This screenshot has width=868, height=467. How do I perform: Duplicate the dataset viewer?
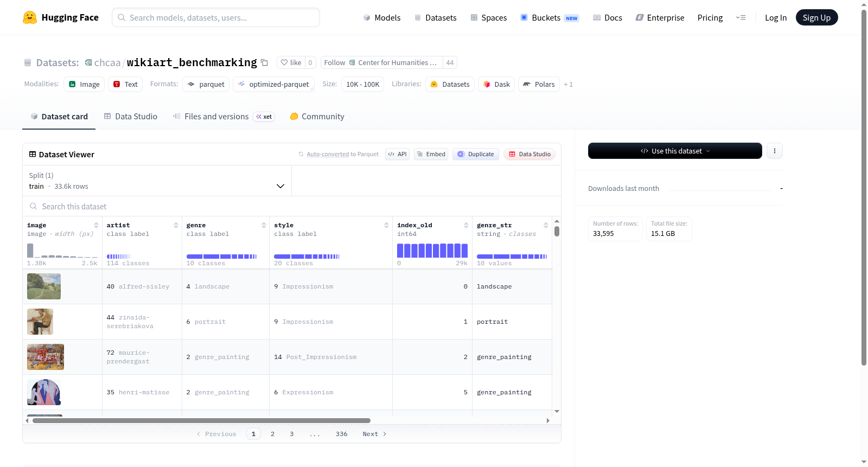point(475,154)
